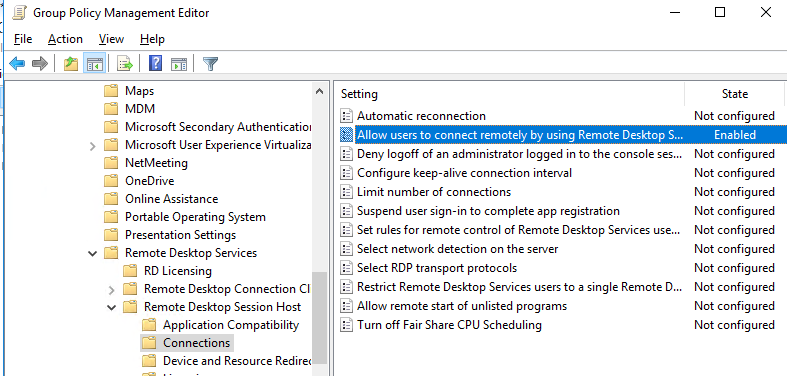The image size is (787, 376).
Task: Collapse the Remote Desktop Services node
Action: (x=92, y=253)
